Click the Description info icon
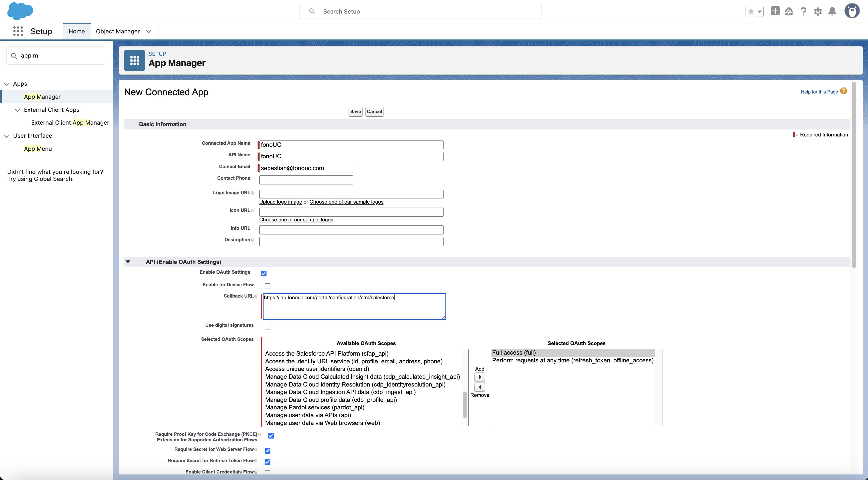This screenshot has width=868, height=480. point(252,240)
